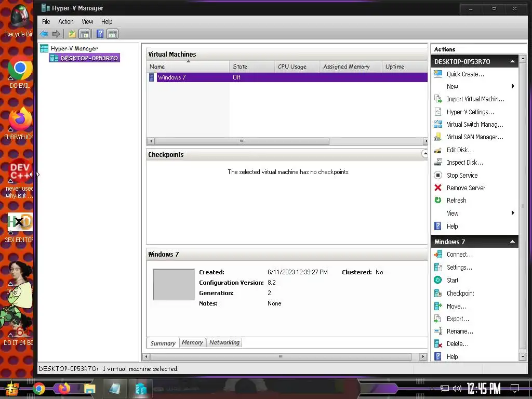Open the Action menu
The width and height of the screenshot is (532, 399).
66,22
